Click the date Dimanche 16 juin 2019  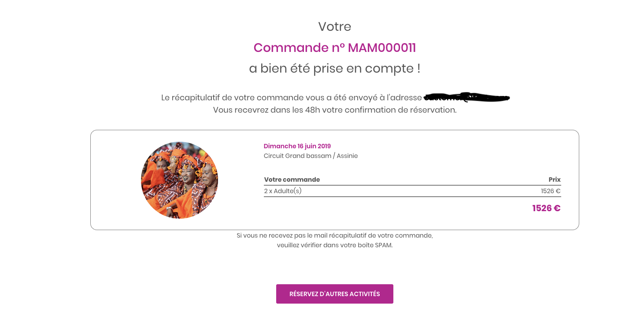[297, 146]
